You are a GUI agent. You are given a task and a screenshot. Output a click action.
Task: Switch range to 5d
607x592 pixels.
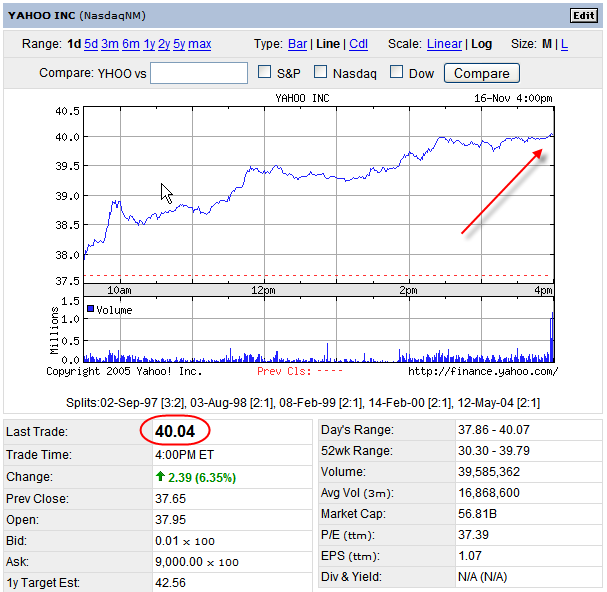point(91,44)
